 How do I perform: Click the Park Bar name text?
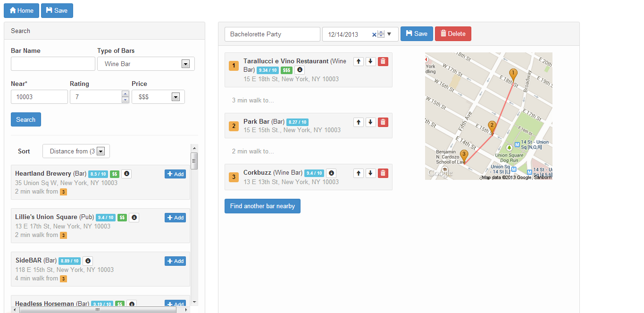256,121
